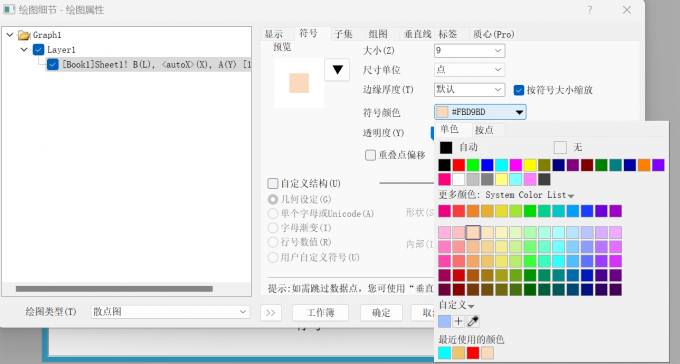
Task: Click the eyedropper color picker icon
Action: click(x=473, y=321)
